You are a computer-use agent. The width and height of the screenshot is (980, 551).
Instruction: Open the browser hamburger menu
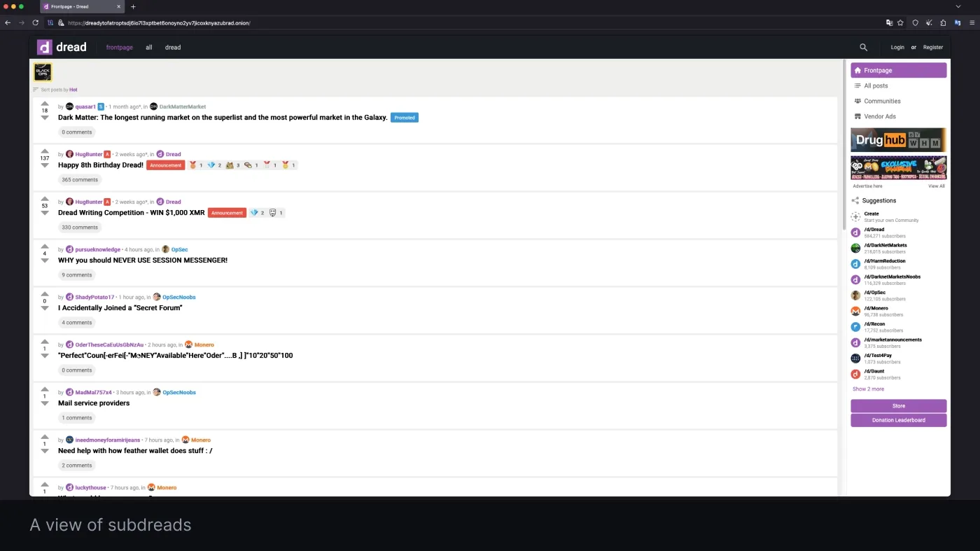(x=972, y=22)
